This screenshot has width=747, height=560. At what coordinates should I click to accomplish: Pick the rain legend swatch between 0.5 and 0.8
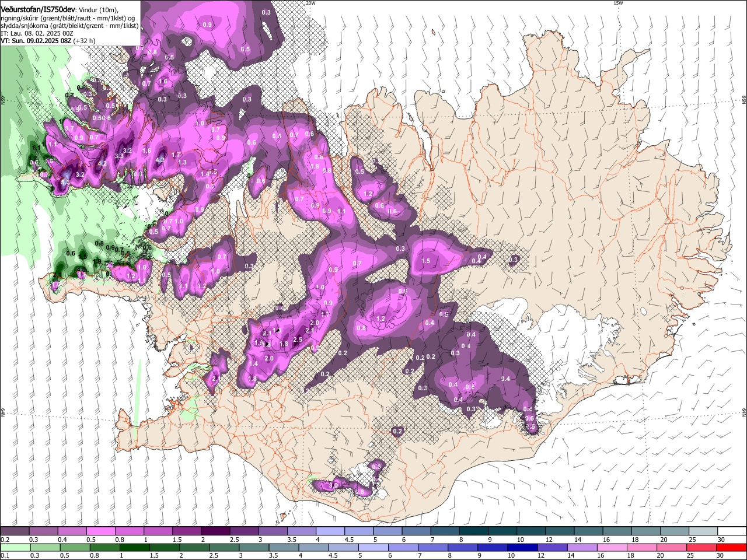click(75, 548)
